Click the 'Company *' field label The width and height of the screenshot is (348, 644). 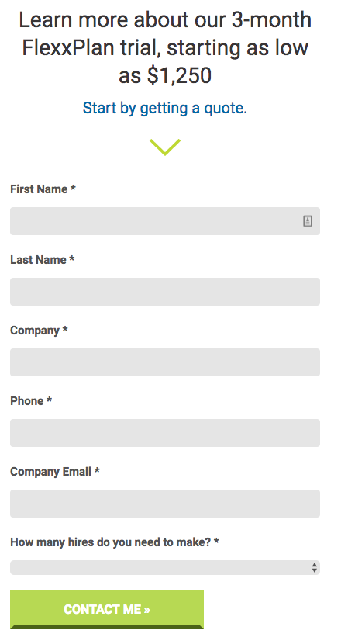pos(39,331)
